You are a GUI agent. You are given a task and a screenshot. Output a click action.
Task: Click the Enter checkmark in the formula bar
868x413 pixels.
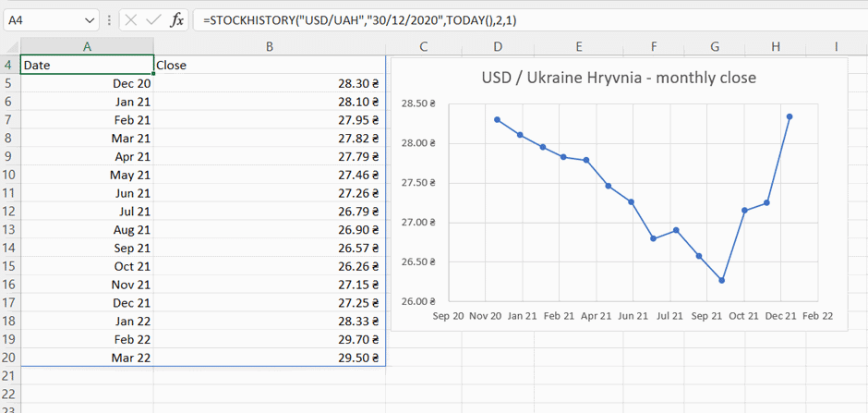[x=153, y=19]
